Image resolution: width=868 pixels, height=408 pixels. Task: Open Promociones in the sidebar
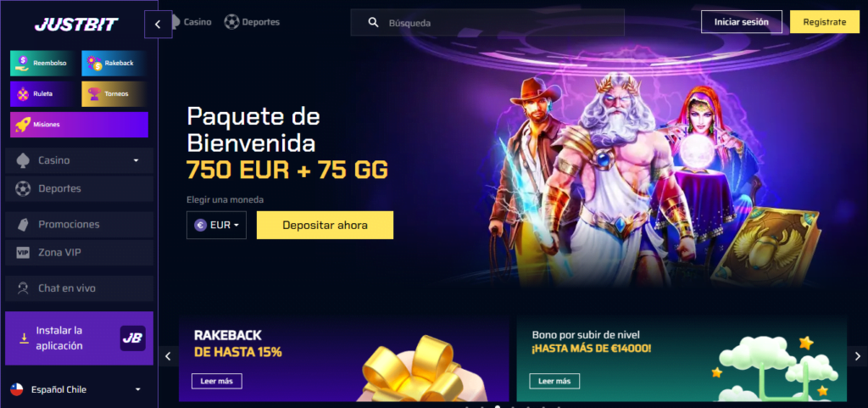[79, 224]
